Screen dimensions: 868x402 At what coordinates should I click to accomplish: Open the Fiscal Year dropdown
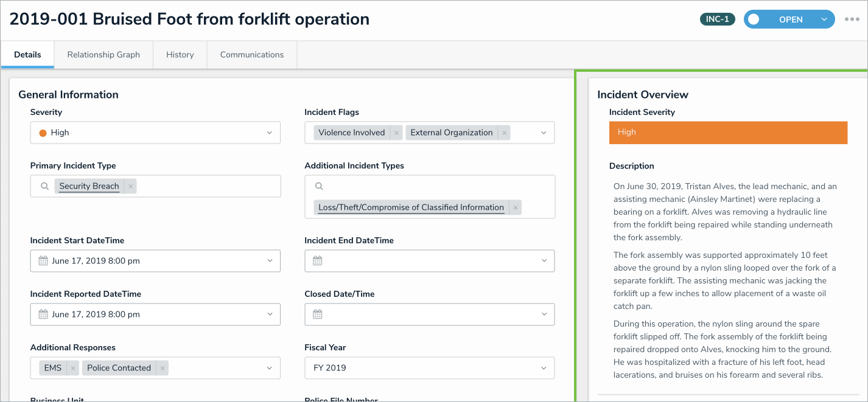point(544,368)
